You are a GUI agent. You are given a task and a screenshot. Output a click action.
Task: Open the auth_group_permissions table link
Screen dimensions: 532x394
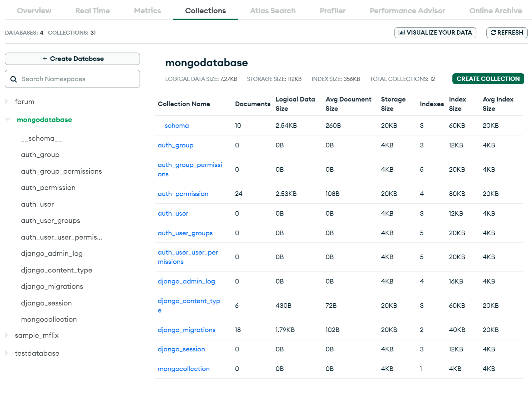[x=190, y=169]
